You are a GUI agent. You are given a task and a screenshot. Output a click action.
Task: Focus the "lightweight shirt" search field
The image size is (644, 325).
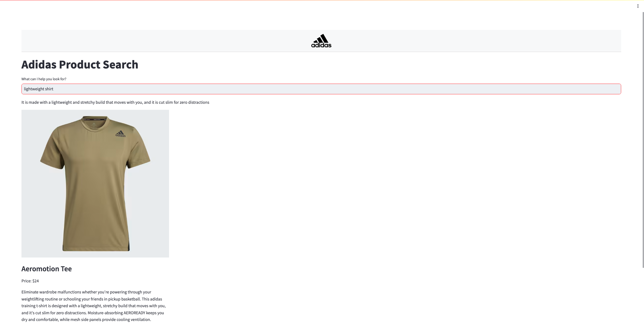(321, 89)
